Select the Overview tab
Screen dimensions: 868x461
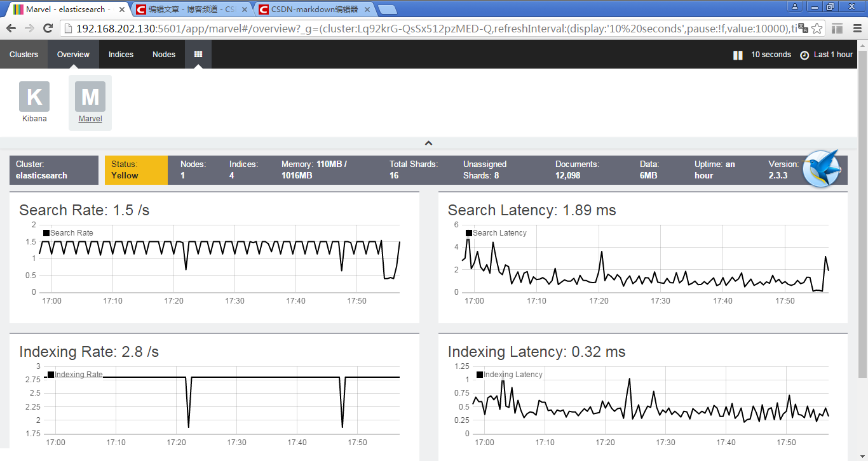(73, 55)
